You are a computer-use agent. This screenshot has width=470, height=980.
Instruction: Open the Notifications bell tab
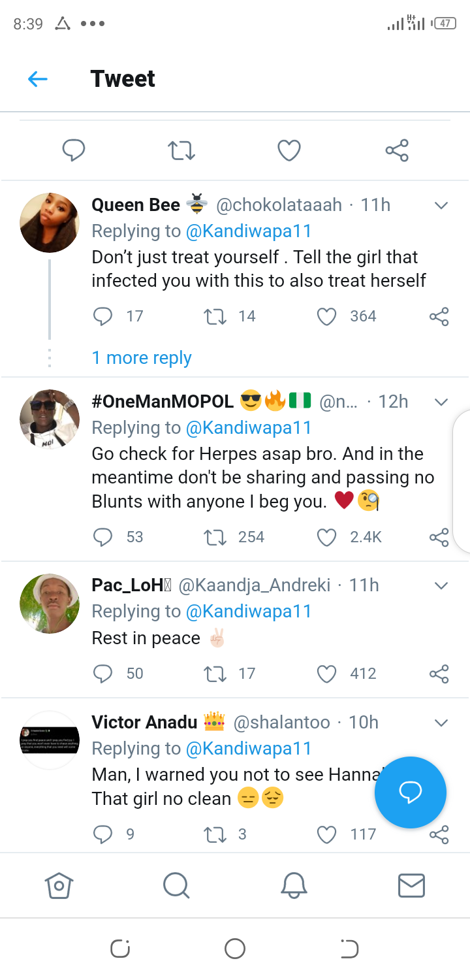tap(294, 886)
